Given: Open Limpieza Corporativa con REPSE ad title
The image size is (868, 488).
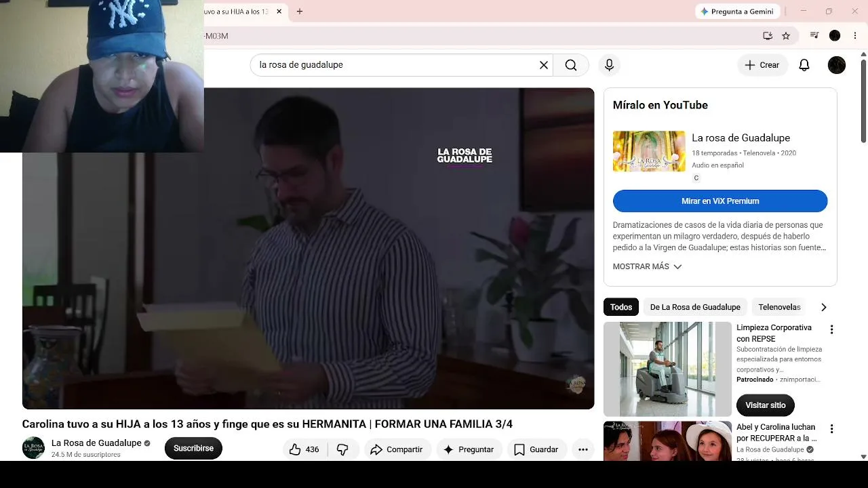Looking at the screenshot, I should [774, 333].
